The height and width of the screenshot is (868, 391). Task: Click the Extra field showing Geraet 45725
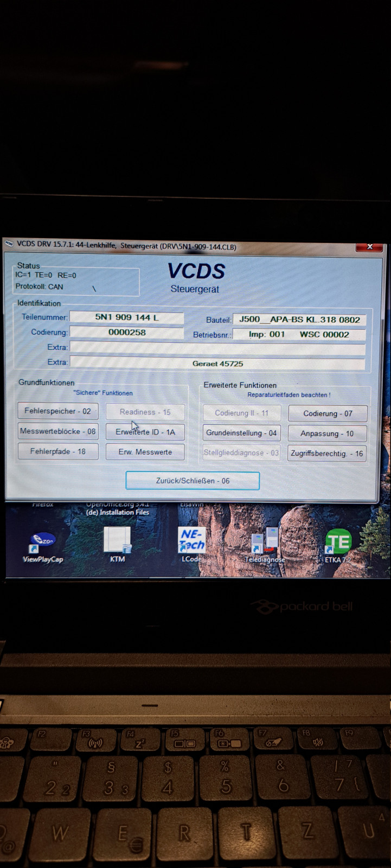pyautogui.click(x=218, y=363)
